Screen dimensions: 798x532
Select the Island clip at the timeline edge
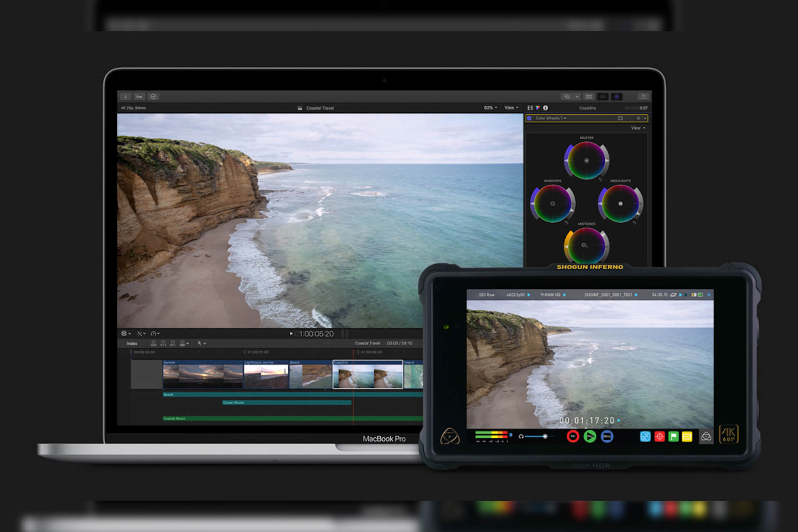pos(414,374)
